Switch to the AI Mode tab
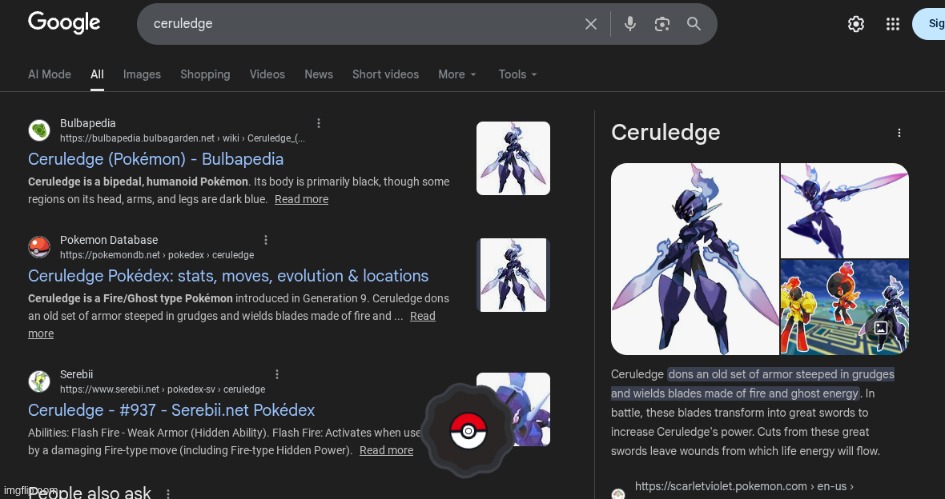This screenshot has width=945, height=499. tap(49, 74)
